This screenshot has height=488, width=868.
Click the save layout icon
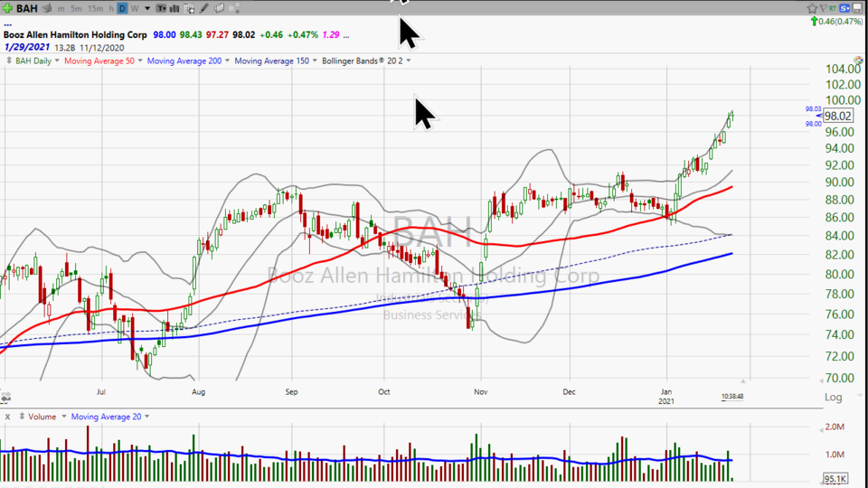pos(857,8)
